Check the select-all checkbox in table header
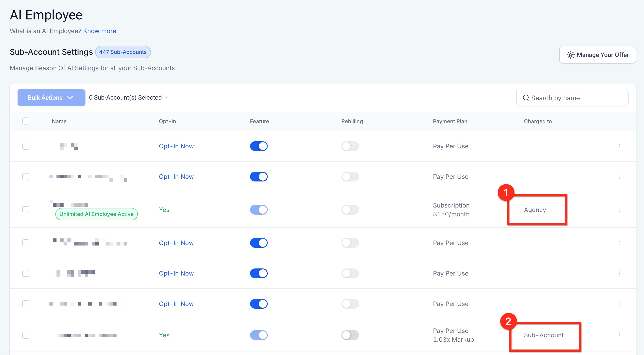644x355 pixels. (x=26, y=121)
